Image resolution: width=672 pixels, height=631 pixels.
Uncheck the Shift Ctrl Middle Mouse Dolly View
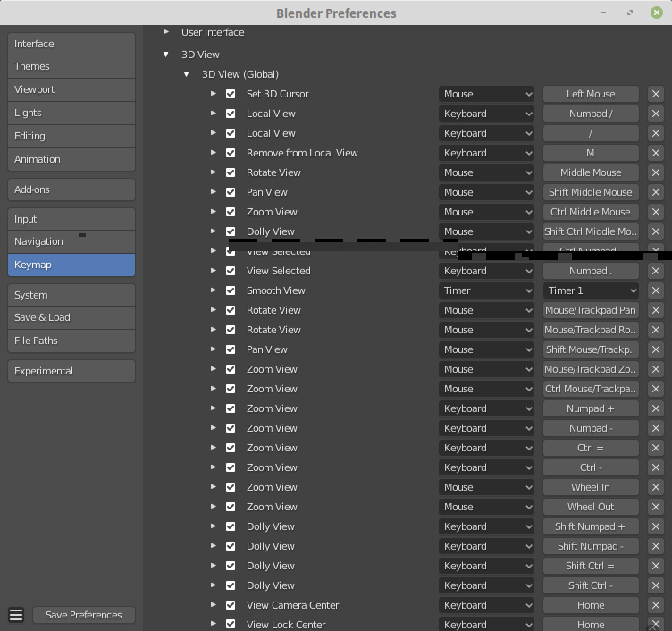pos(231,231)
